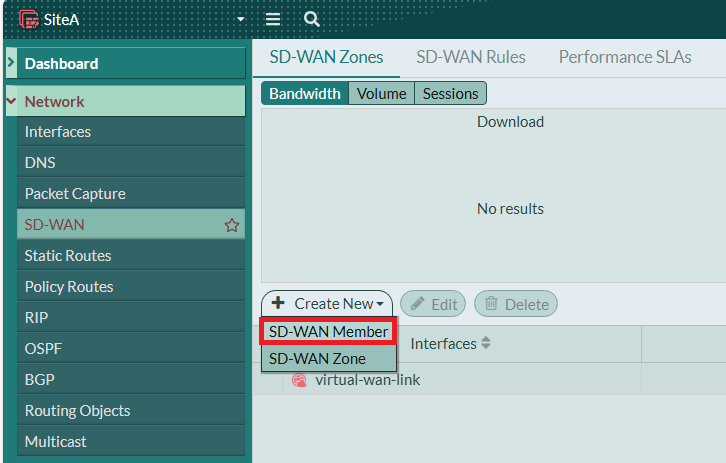Click the Delete button
Image resolution: width=726 pixels, height=463 pixels.
pyautogui.click(x=516, y=304)
